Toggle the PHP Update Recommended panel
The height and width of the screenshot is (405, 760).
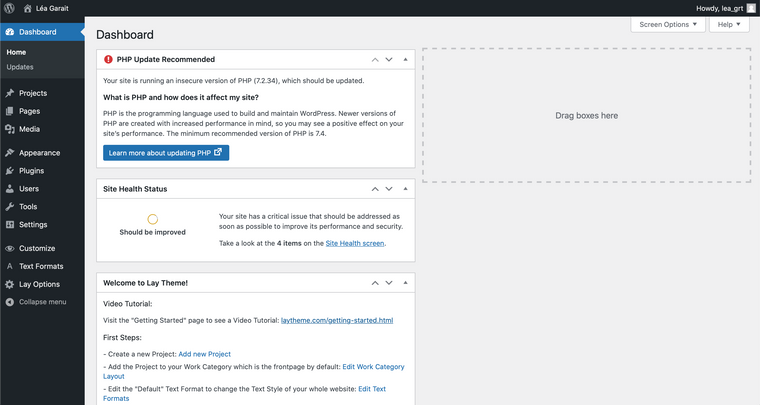[x=405, y=60]
